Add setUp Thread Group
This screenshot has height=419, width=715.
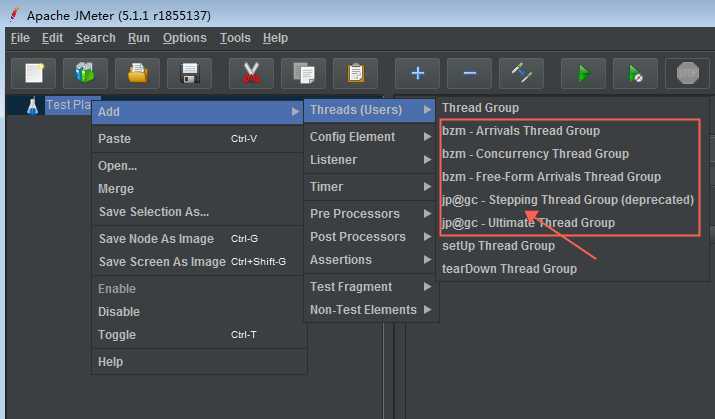pos(571,246)
